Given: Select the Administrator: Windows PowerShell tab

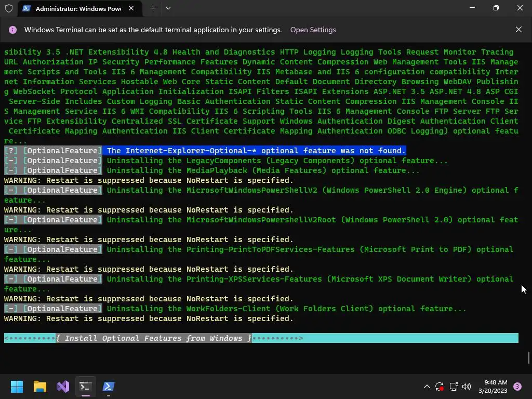Looking at the screenshot, I should (78, 8).
